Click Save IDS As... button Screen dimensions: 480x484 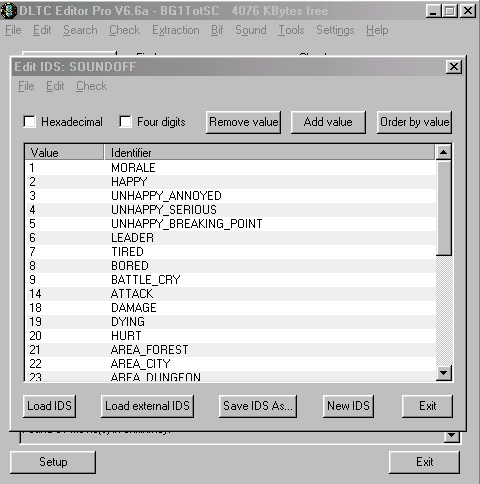point(258,406)
